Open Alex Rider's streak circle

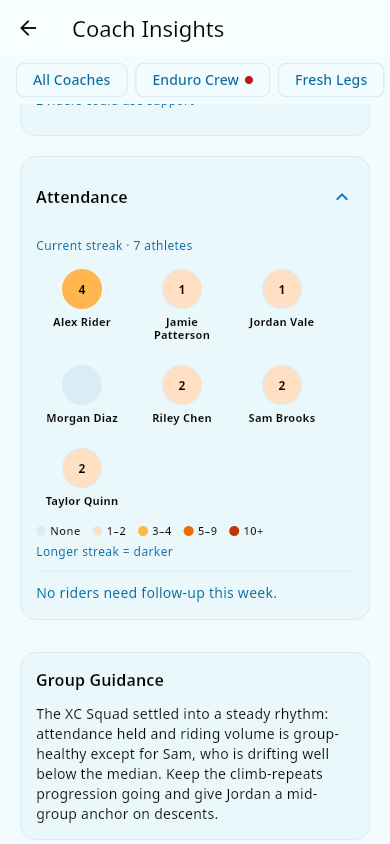(x=82, y=290)
